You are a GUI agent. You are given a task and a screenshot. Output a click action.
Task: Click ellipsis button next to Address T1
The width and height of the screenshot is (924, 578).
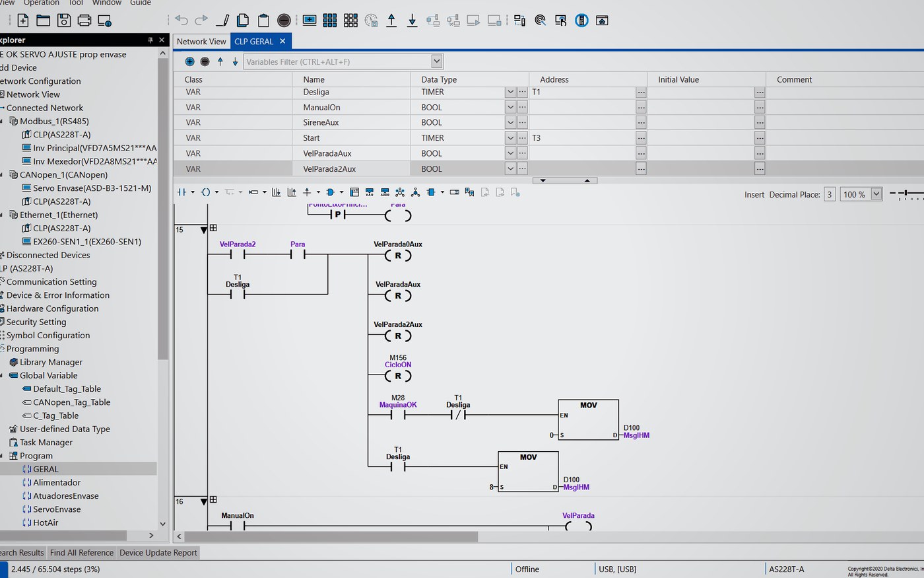[641, 92]
